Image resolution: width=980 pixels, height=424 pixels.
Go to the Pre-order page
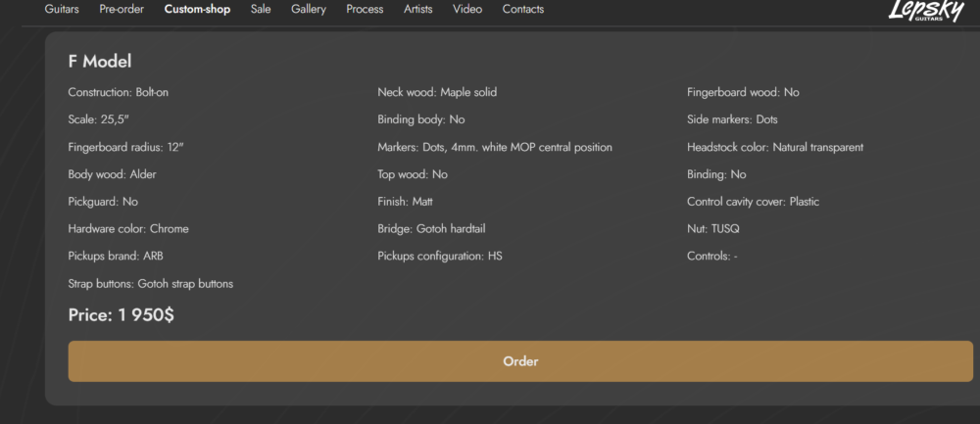pos(122,10)
